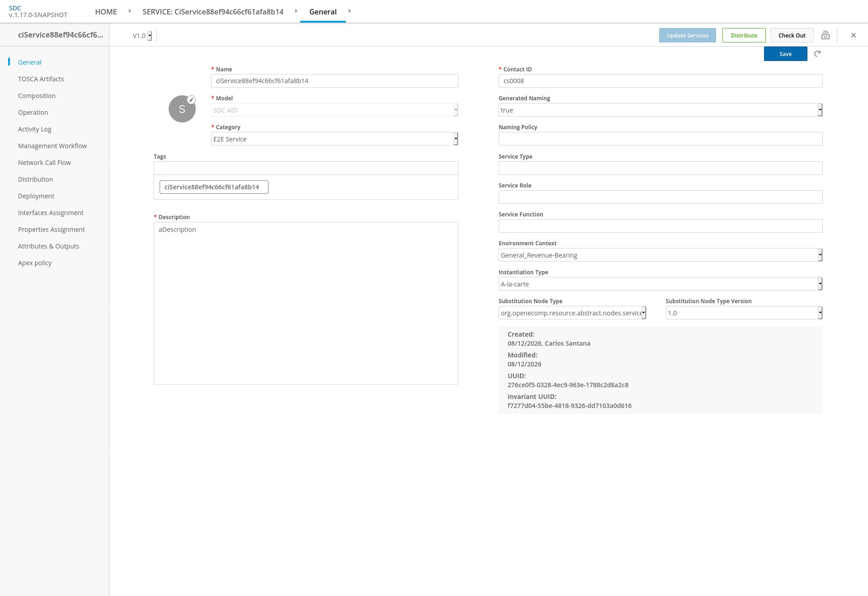Open the Substitution Node Type dropdown

572,313
